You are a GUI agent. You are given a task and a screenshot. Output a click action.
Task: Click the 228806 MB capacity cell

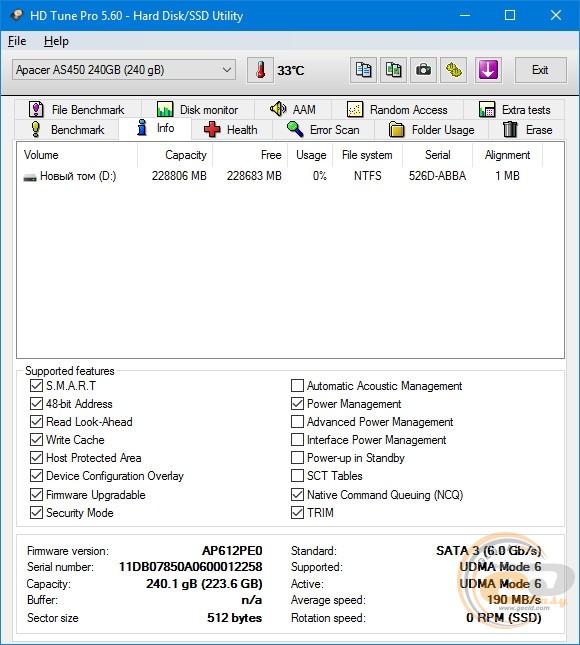coord(179,176)
